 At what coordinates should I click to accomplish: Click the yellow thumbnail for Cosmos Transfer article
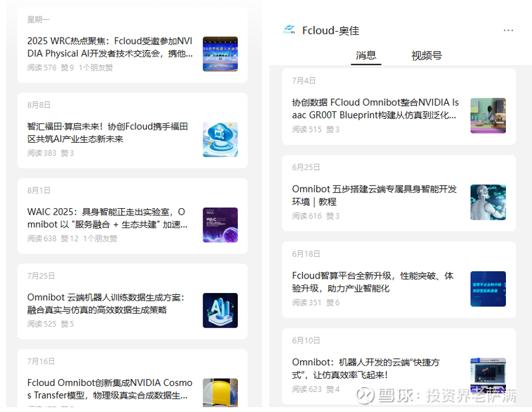coord(220,393)
